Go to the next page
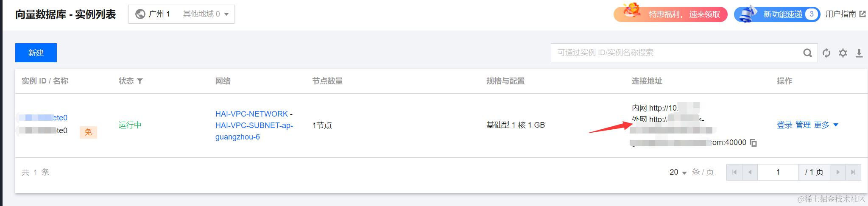Viewport: 868px width, 206px height. (838, 172)
